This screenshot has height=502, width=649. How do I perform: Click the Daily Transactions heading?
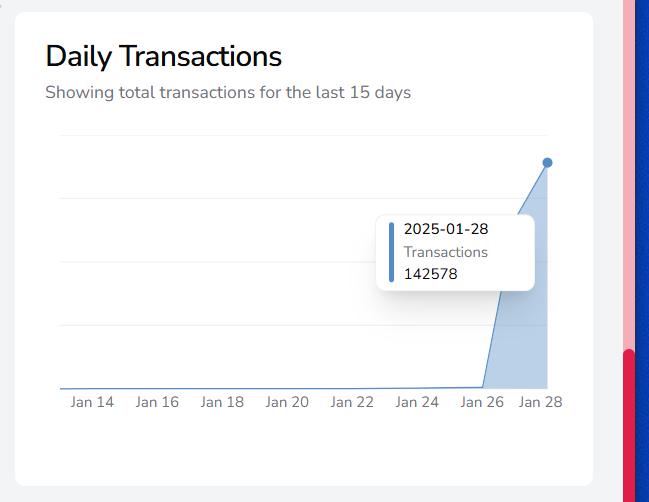tap(163, 56)
